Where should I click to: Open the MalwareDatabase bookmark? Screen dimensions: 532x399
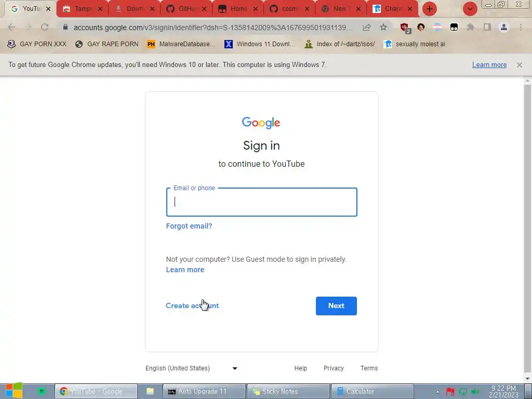181,44
